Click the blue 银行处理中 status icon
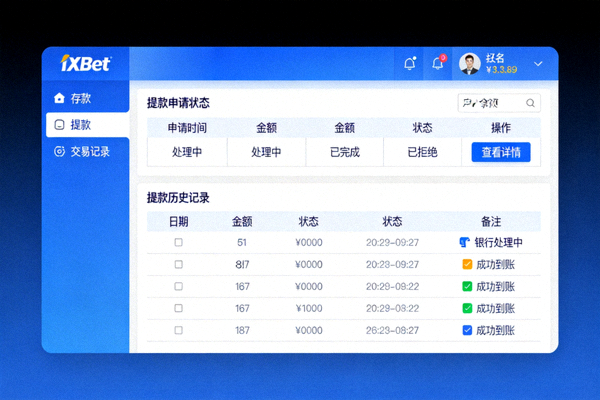 click(x=464, y=242)
